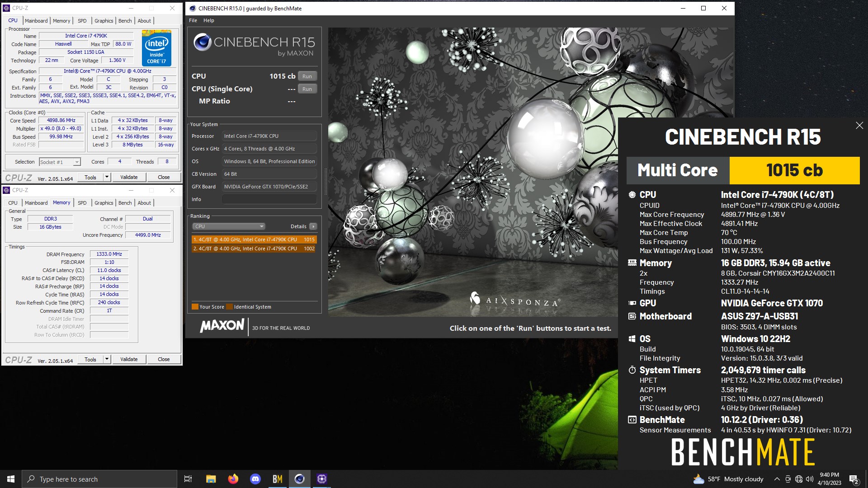Run the CPU multi-core benchmark
The width and height of the screenshot is (868, 488).
(x=307, y=76)
